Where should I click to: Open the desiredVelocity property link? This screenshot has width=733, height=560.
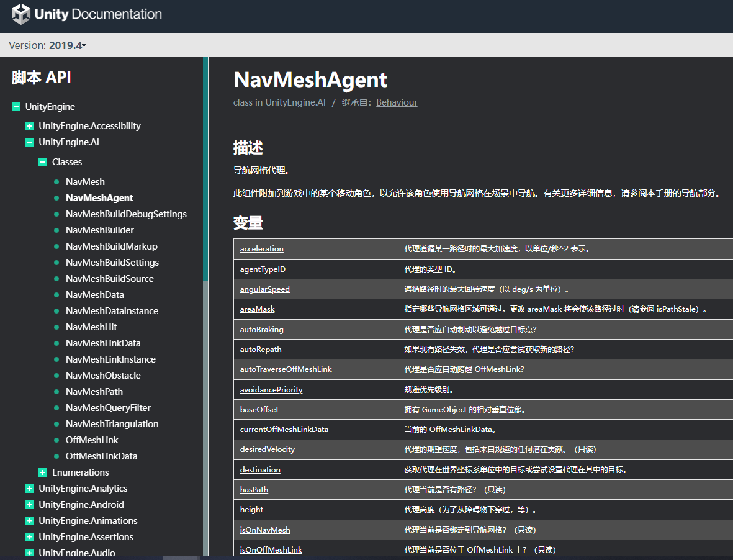[267, 449]
